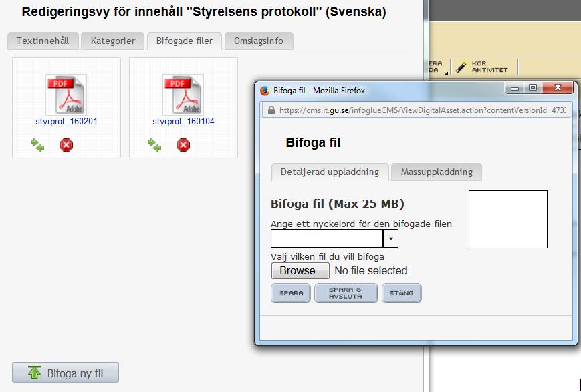Delete styrprot_160201 with the red X icon
Viewport: 581px width, 392px height.
coord(66,145)
